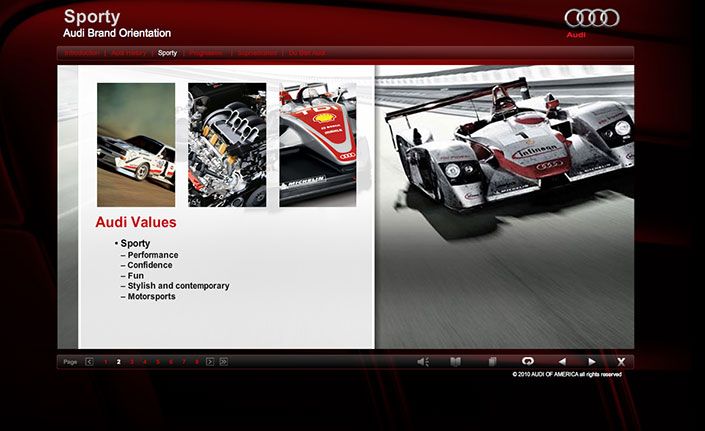Click the 'Audi Values' heading

136,222
